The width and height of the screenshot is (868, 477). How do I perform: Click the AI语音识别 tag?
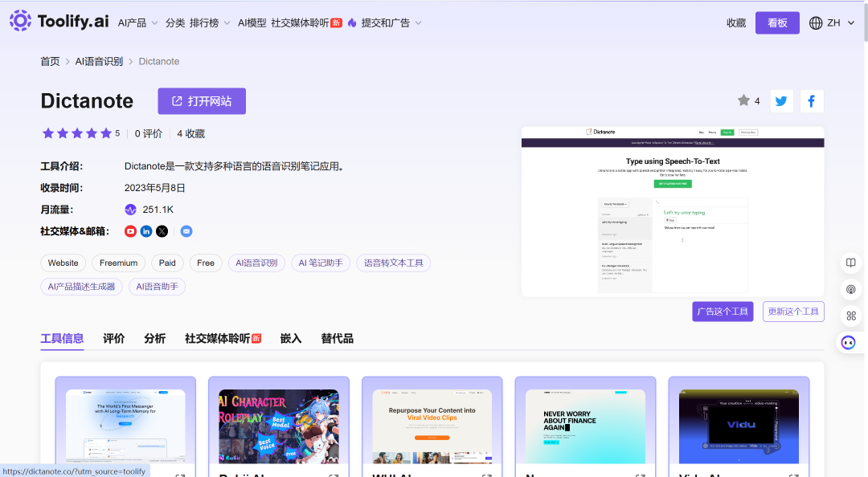(x=256, y=263)
